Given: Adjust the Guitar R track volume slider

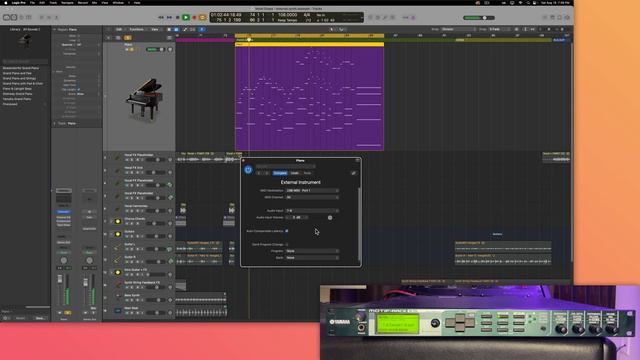Looking at the screenshot, I should coord(156,262).
